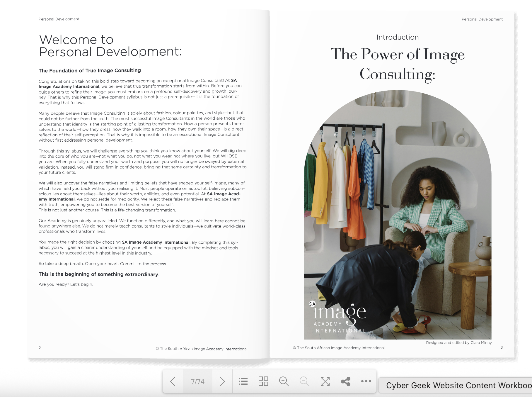Click the 7/74 page number field
This screenshot has height=397, width=532.
(x=198, y=381)
